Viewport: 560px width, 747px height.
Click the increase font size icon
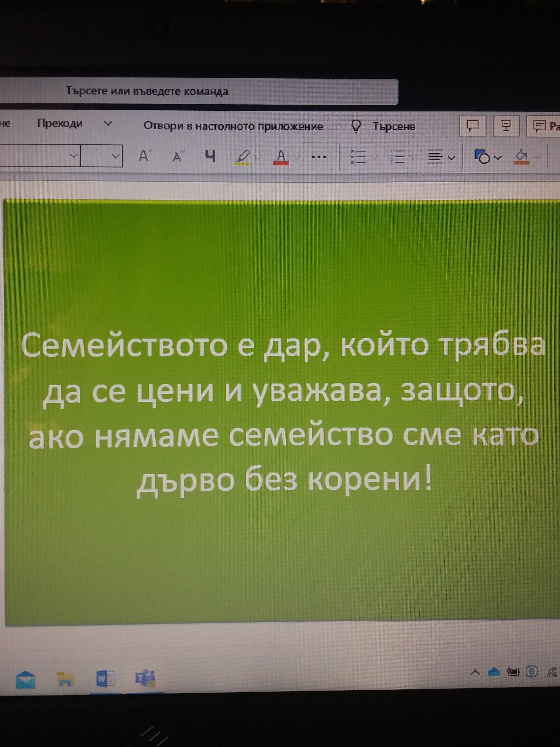[145, 156]
